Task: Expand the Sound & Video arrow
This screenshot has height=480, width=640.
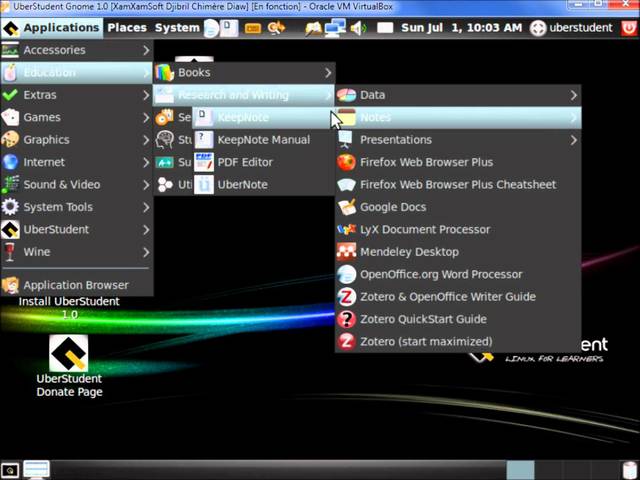Action: [x=146, y=185]
